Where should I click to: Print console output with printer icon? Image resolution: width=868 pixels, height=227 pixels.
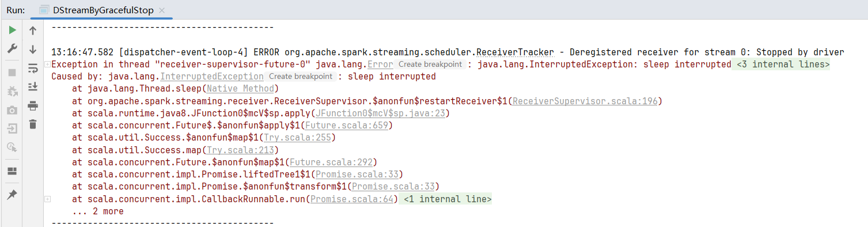coord(33,105)
